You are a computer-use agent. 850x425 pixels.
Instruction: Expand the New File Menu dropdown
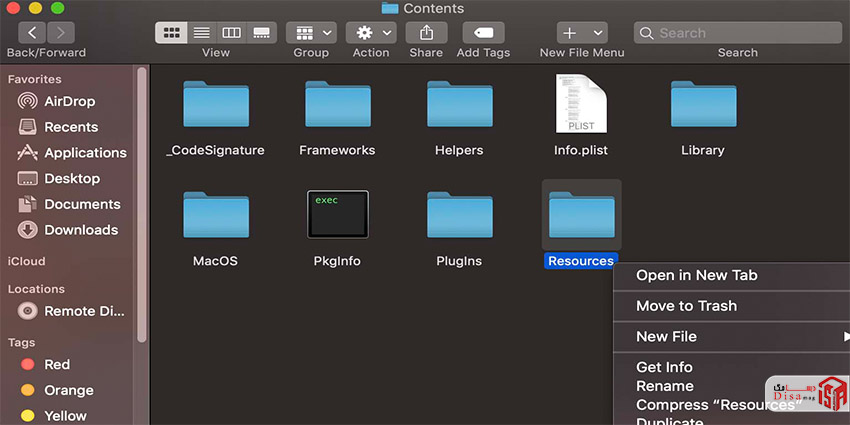click(581, 33)
